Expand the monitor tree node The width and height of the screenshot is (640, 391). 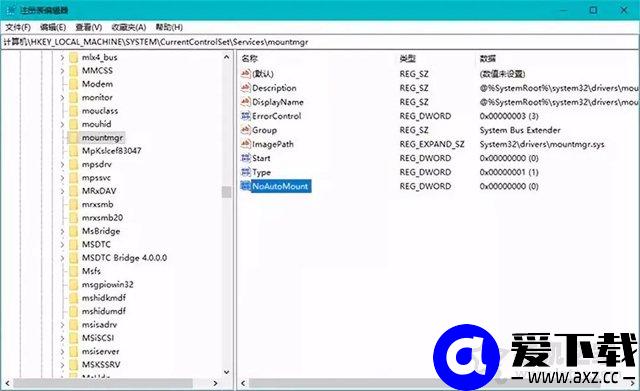click(x=62, y=98)
